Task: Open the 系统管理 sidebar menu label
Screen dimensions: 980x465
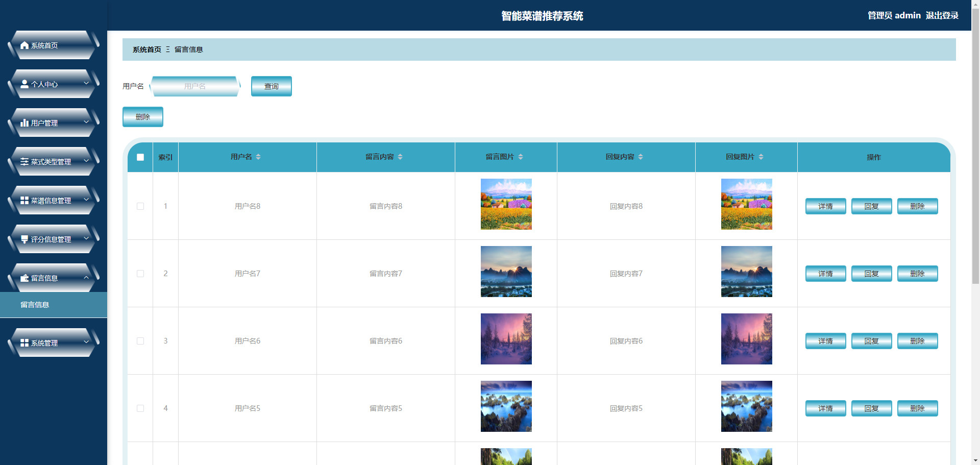Action: tap(44, 343)
